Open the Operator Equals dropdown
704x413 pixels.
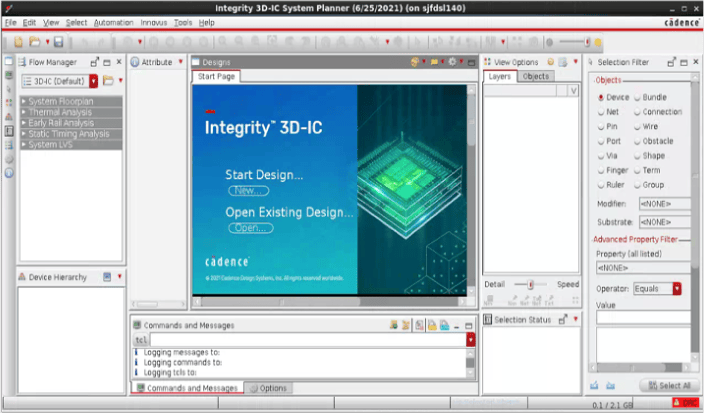(x=677, y=289)
